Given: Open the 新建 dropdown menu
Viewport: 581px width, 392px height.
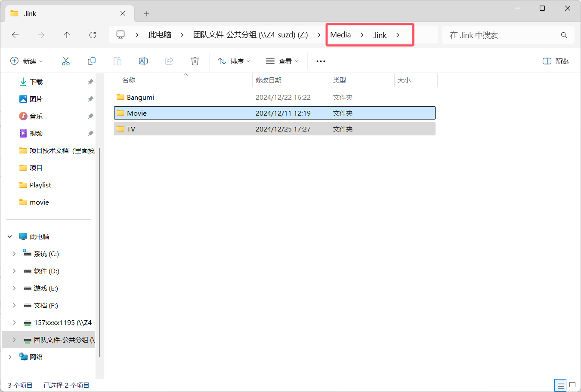Looking at the screenshot, I should click(x=27, y=61).
